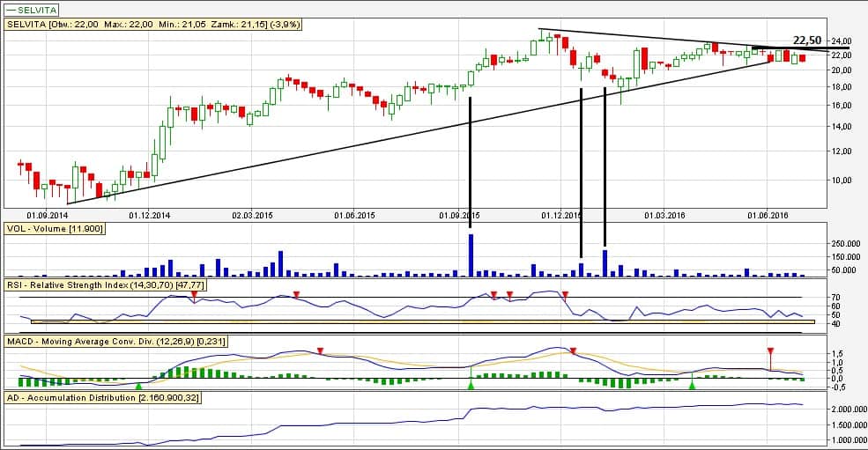Image resolution: width=868 pixels, height=450 pixels.
Task: Click the rightmost red arrow in RSI panel
Action: 565,294
